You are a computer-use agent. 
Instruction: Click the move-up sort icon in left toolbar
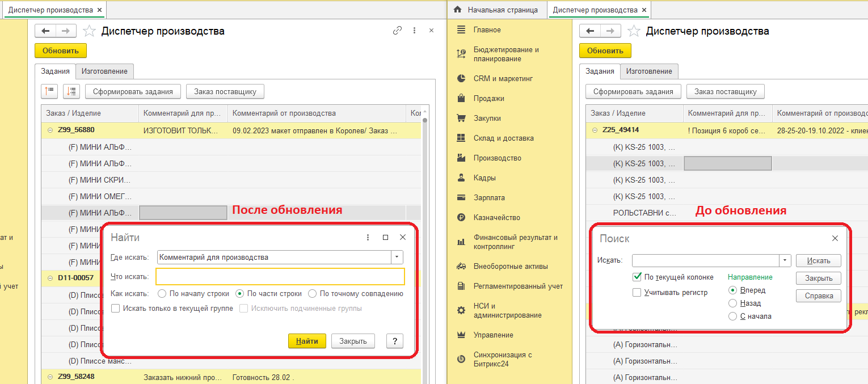click(x=49, y=91)
